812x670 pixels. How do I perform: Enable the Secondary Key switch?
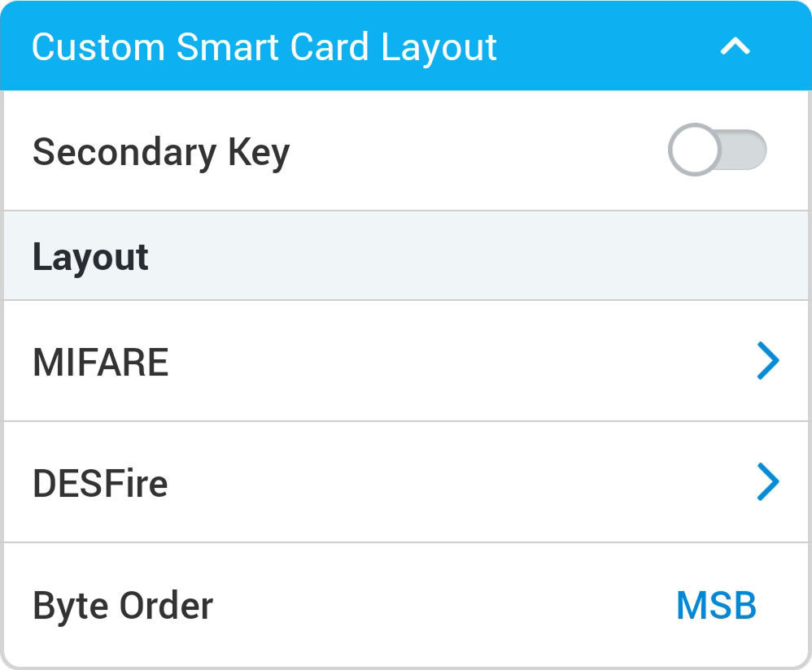(717, 151)
